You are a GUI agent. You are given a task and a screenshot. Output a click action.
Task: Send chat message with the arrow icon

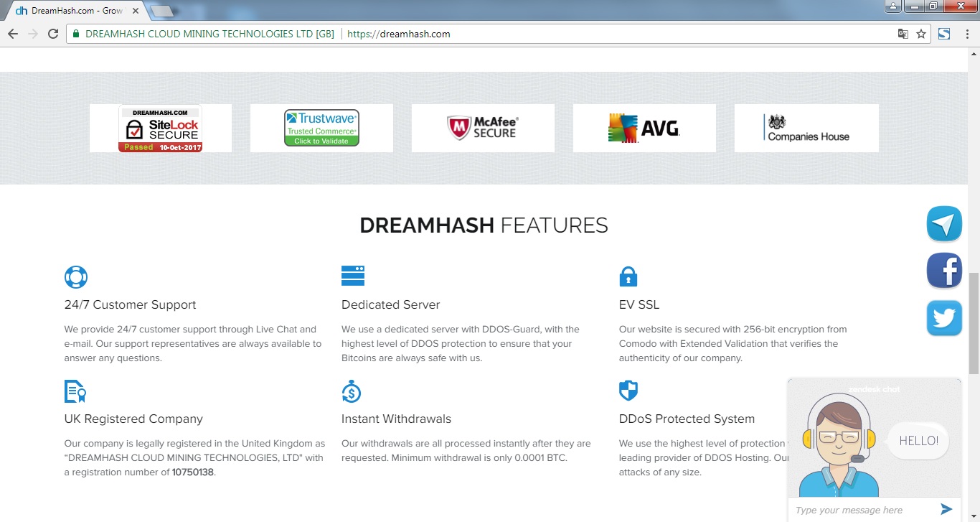946,509
